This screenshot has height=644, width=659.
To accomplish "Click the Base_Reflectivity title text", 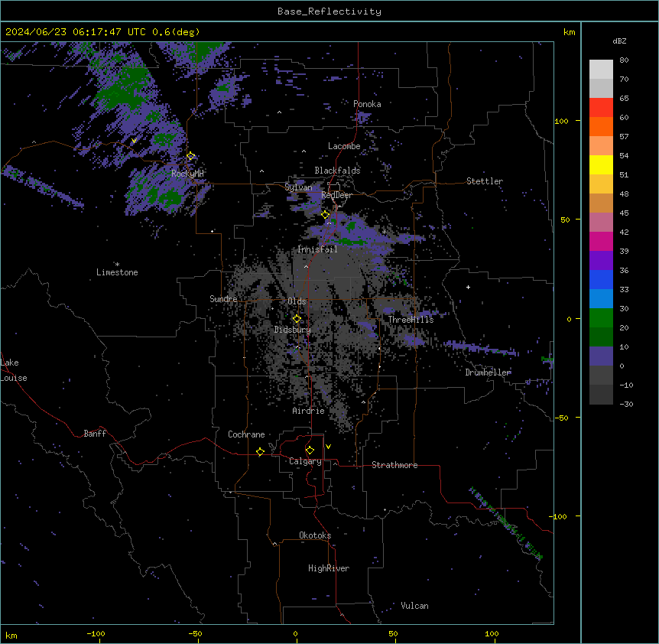I will tap(329, 11).
